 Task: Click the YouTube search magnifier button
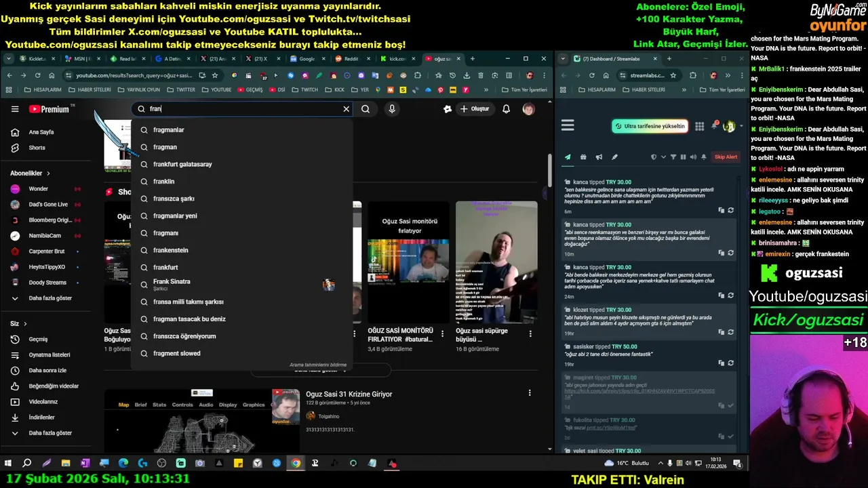pyautogui.click(x=366, y=109)
